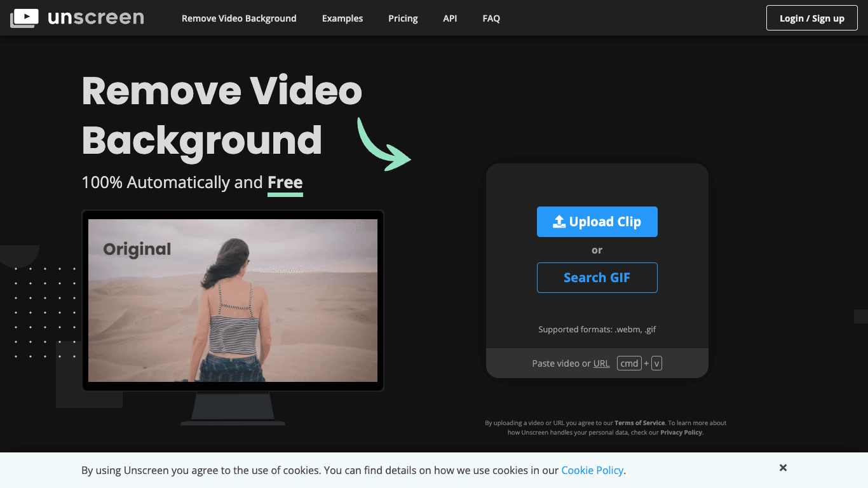
Task: Open the Cookie Policy link
Action: tap(592, 470)
